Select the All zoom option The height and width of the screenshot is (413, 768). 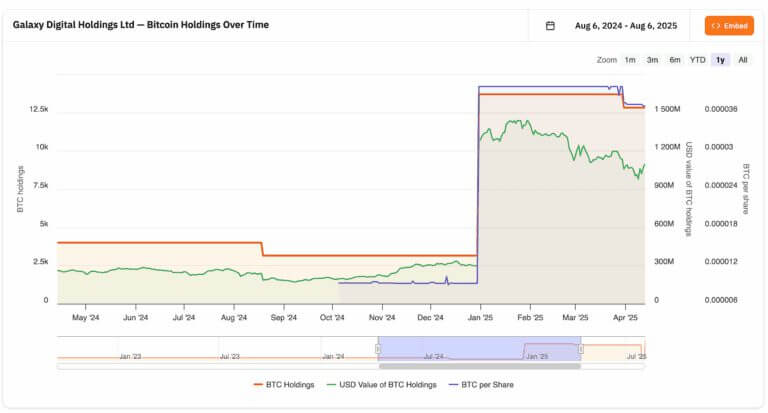coord(743,60)
